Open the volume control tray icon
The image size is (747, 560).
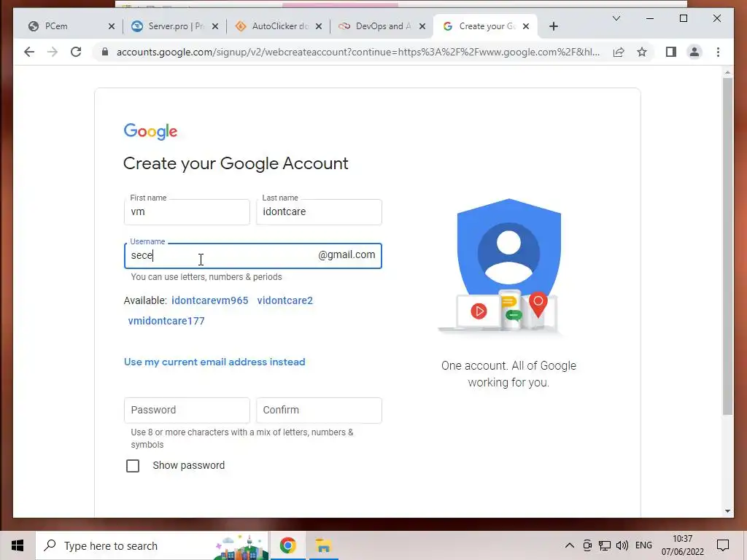(622, 545)
